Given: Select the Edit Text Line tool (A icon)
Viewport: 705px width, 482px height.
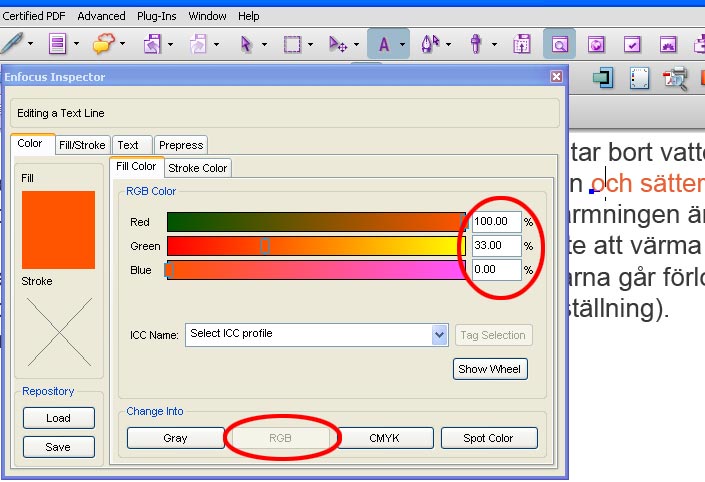Looking at the screenshot, I should pos(381,44).
